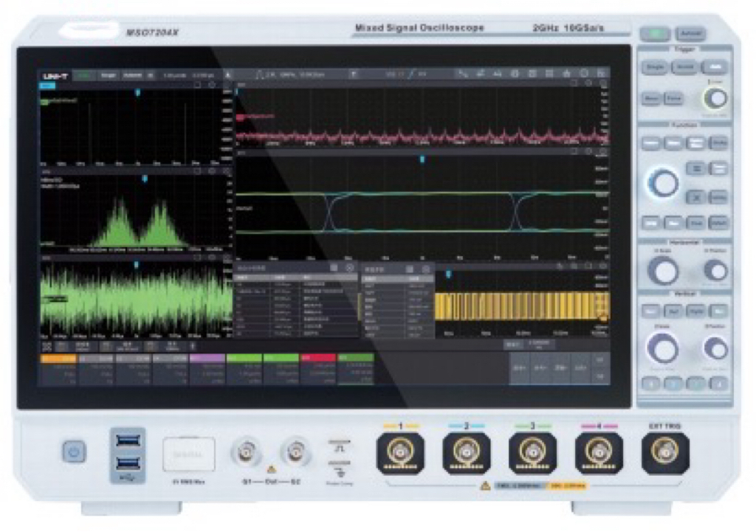This screenshot has width=756, height=532.
Task: Select the red channel tab in bottom bar
Action: pyautogui.click(x=317, y=358)
